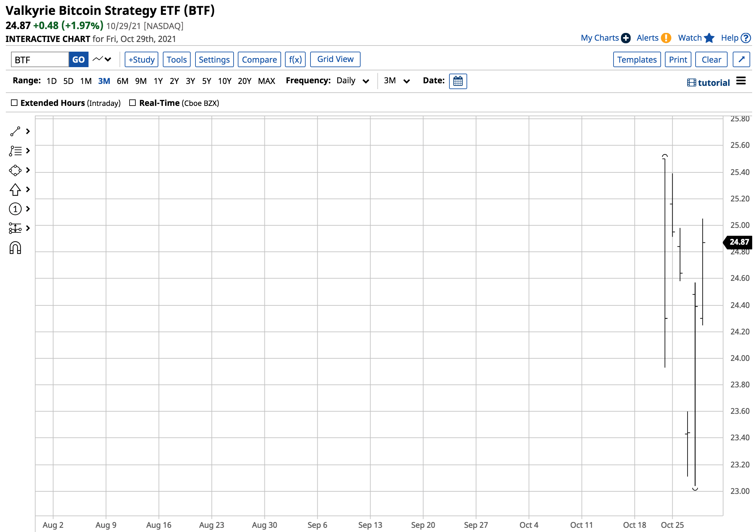This screenshot has height=532, width=756.
Task: Select the numbered circle annotation tool
Action: (x=15, y=209)
